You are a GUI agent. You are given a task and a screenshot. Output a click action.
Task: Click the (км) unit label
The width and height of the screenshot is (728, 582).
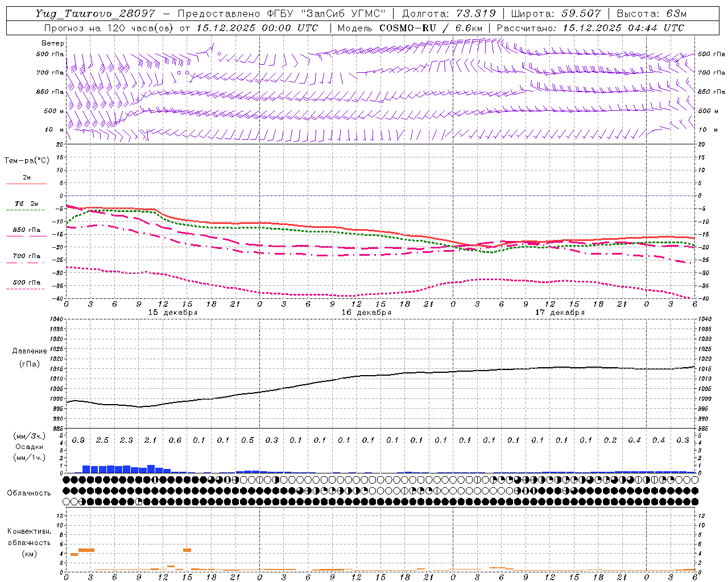29,554
